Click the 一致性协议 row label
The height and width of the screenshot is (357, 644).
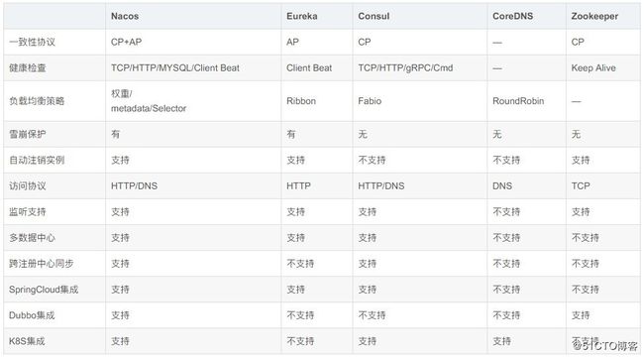[x=32, y=42]
